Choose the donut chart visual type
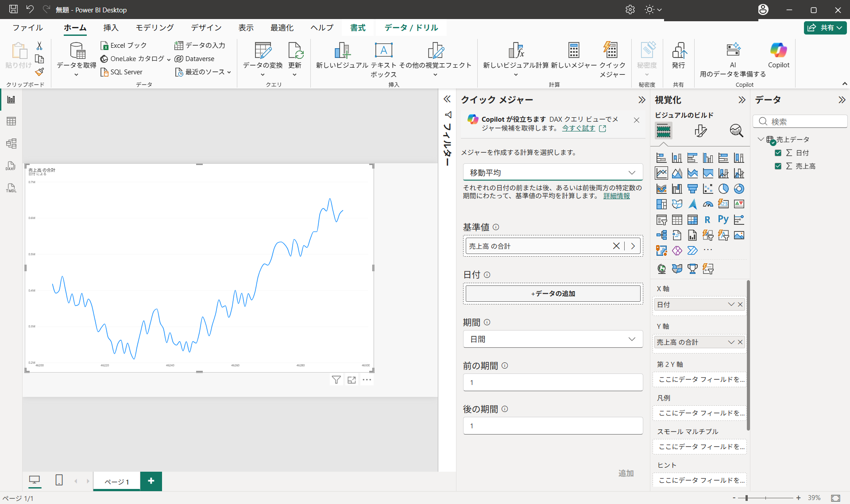Image resolution: width=850 pixels, height=504 pixels. coord(739,189)
